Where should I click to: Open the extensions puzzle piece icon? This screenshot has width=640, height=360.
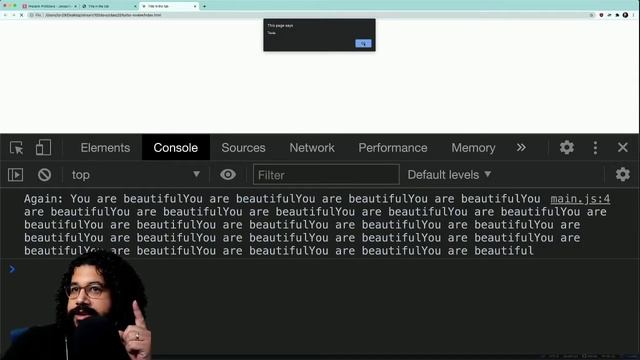click(617, 15)
